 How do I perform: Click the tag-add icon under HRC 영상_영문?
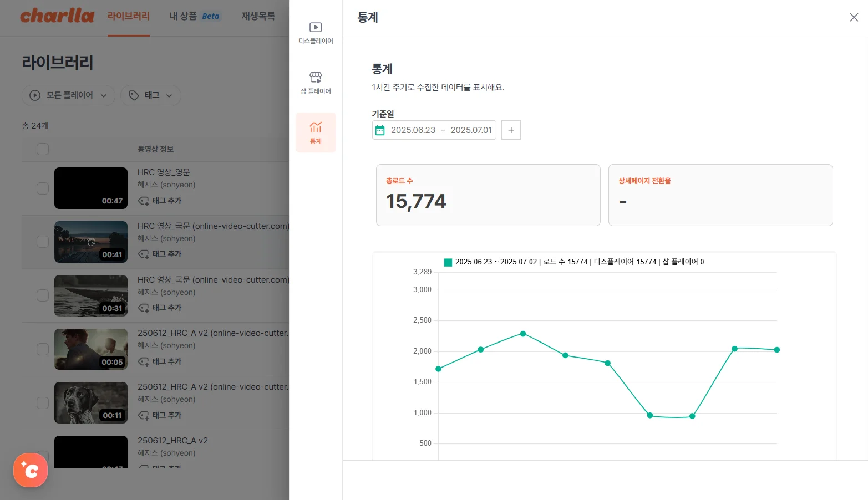[x=144, y=201]
